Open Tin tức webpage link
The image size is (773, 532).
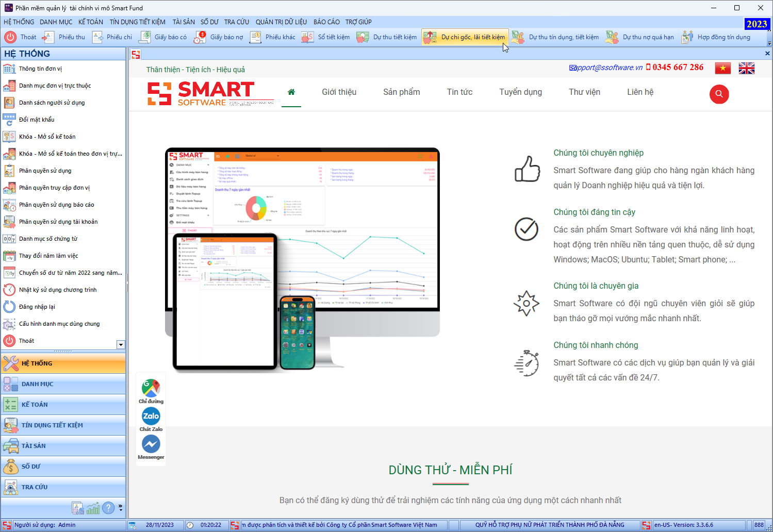pos(459,92)
